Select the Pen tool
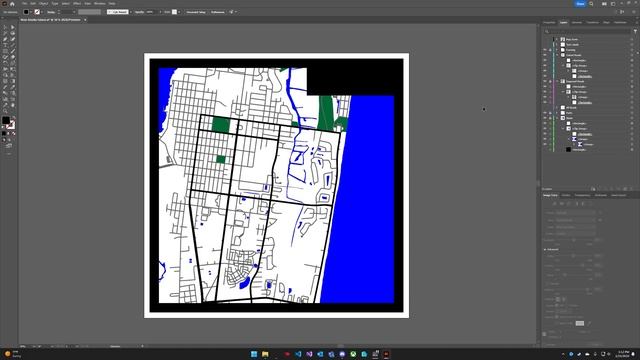Screen dimensions: 640x360 (x=5, y=39)
